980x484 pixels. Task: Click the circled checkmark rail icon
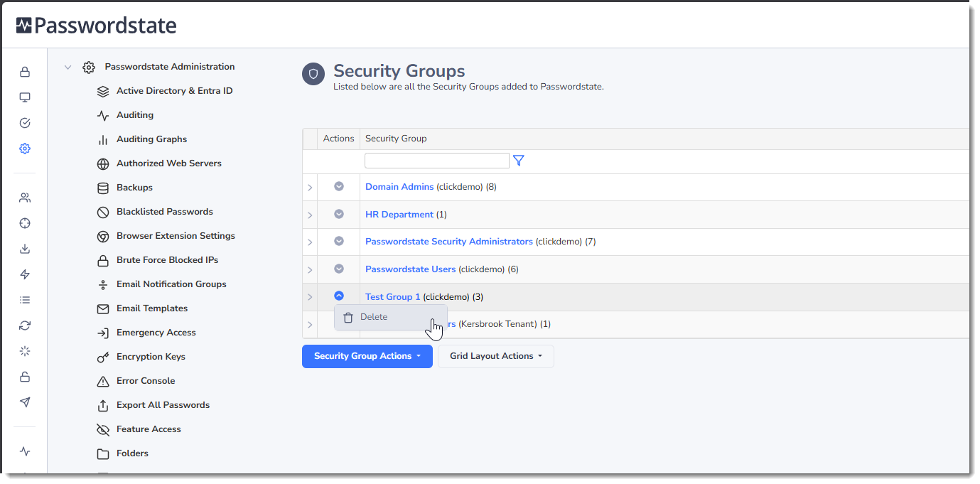pyautogui.click(x=25, y=123)
